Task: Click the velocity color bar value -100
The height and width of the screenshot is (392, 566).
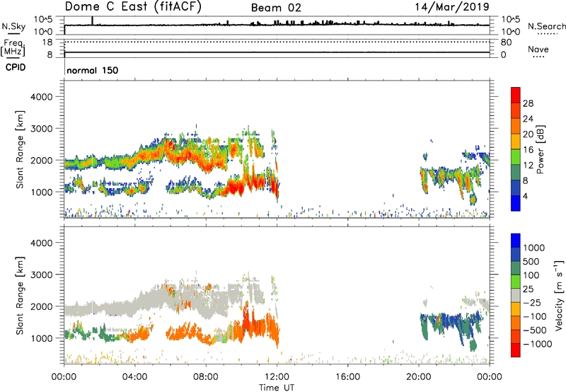Action: coord(535,316)
